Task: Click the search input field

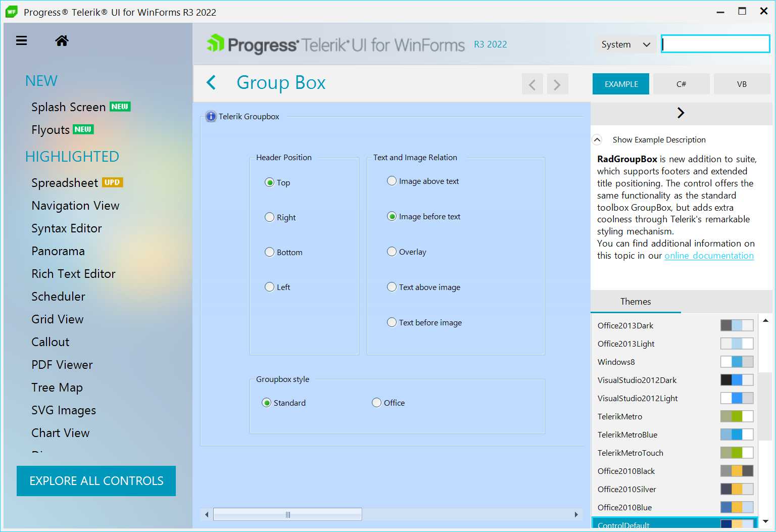Action: [715, 44]
